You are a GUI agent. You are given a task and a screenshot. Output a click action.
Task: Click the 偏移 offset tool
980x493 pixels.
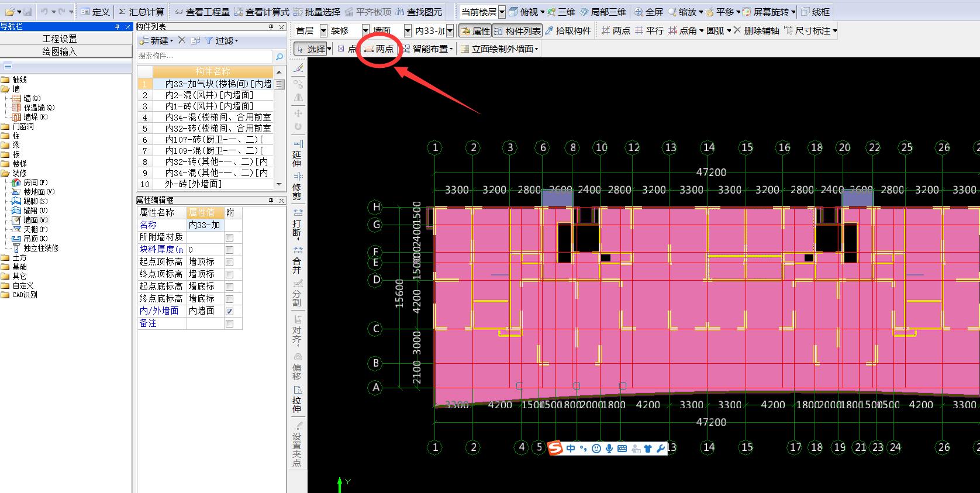[x=298, y=366]
